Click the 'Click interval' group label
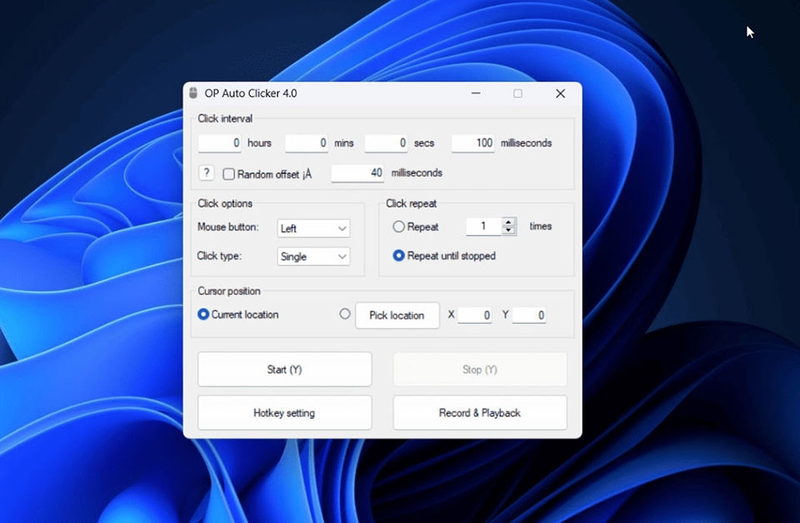 [225, 118]
